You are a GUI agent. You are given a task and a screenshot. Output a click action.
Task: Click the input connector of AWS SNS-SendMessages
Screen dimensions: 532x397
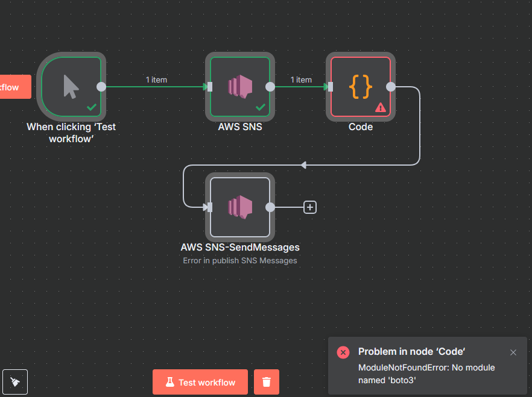[210, 207]
